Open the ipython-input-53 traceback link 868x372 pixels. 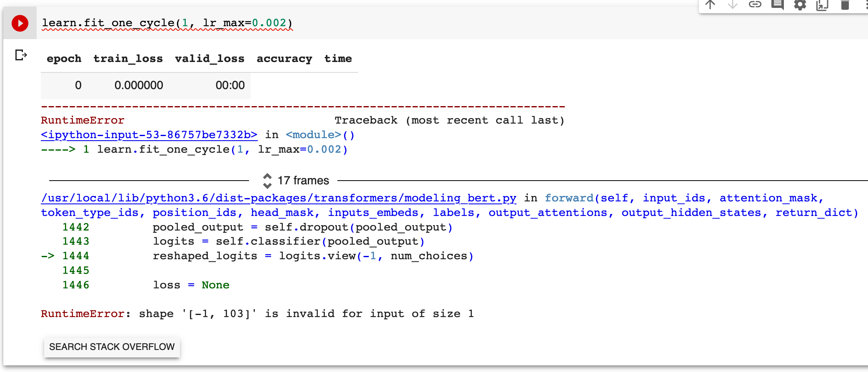pyautogui.click(x=149, y=135)
